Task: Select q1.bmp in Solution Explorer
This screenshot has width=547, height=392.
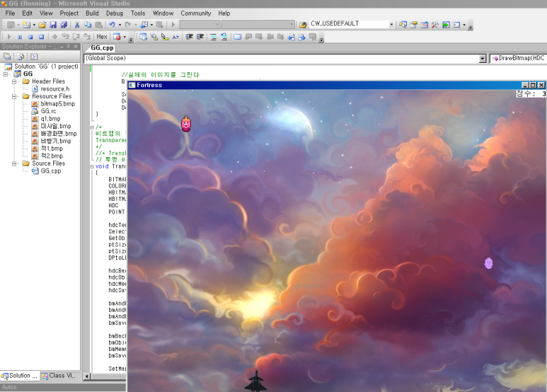Action: [x=50, y=119]
